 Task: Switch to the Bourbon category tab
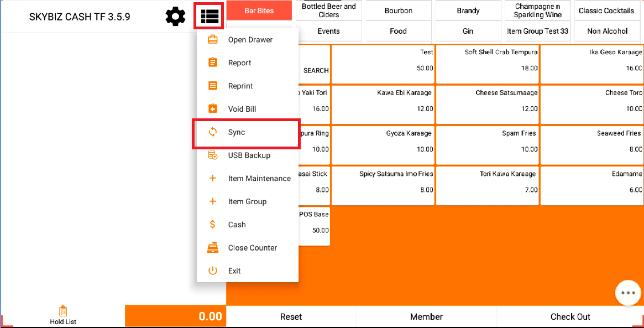(x=399, y=11)
